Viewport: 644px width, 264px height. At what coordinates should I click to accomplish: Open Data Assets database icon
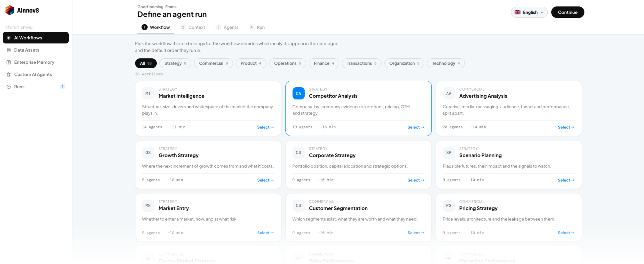click(9, 50)
